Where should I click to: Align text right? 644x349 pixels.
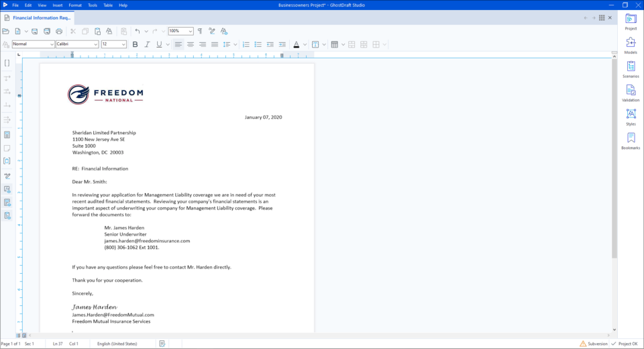coord(203,44)
